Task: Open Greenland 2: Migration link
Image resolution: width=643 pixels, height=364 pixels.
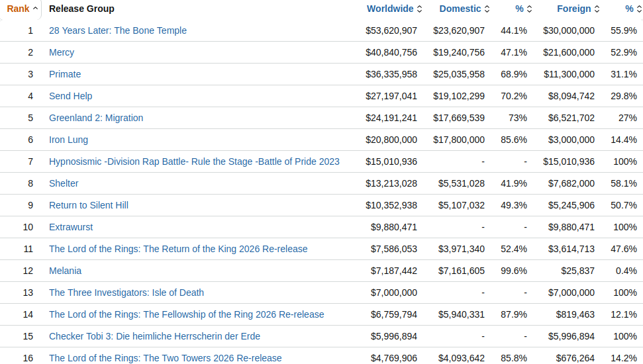Action: [96, 118]
